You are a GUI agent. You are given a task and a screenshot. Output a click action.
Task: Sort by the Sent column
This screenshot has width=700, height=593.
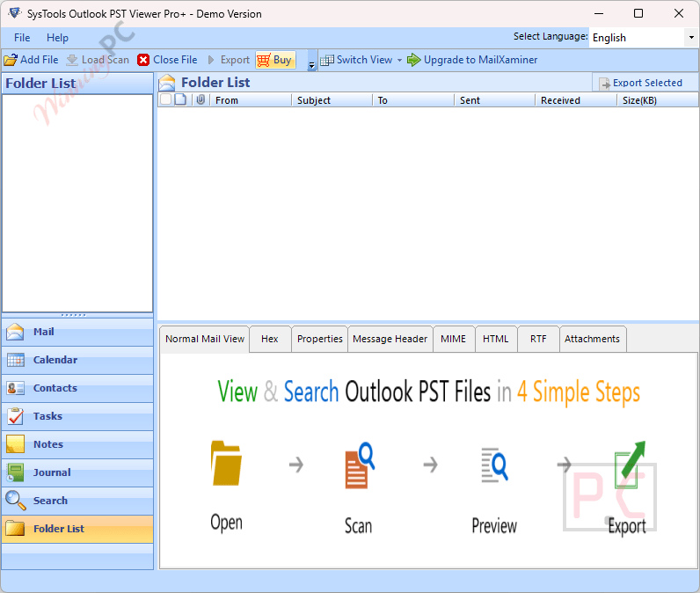(494, 100)
